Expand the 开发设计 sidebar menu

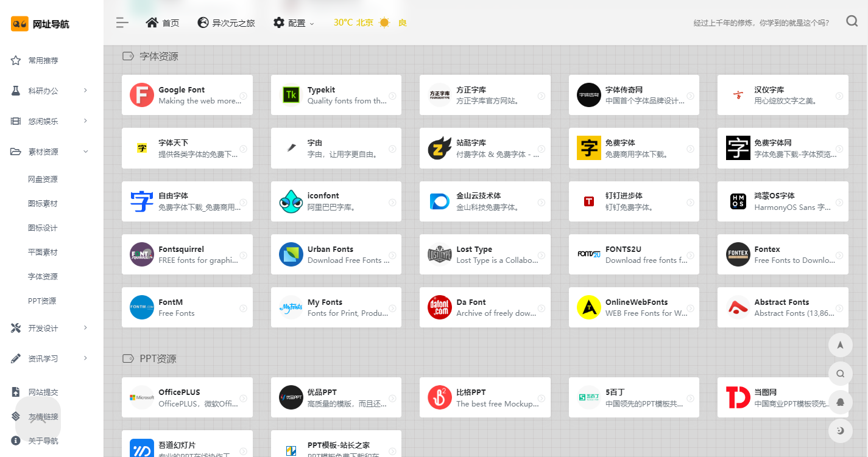point(51,328)
